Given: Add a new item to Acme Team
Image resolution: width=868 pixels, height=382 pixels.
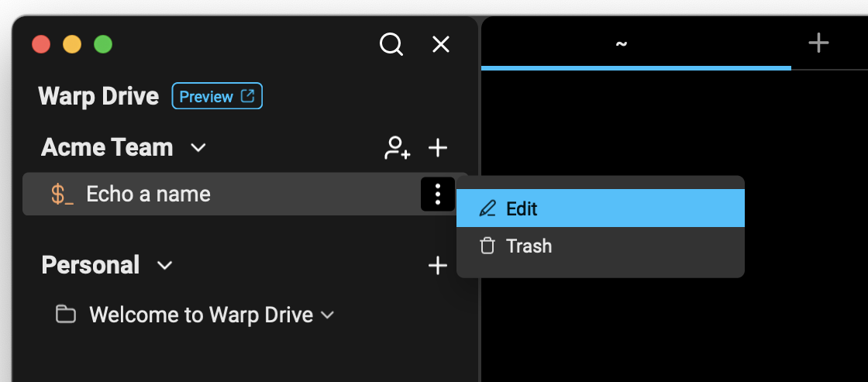Looking at the screenshot, I should 438,147.
